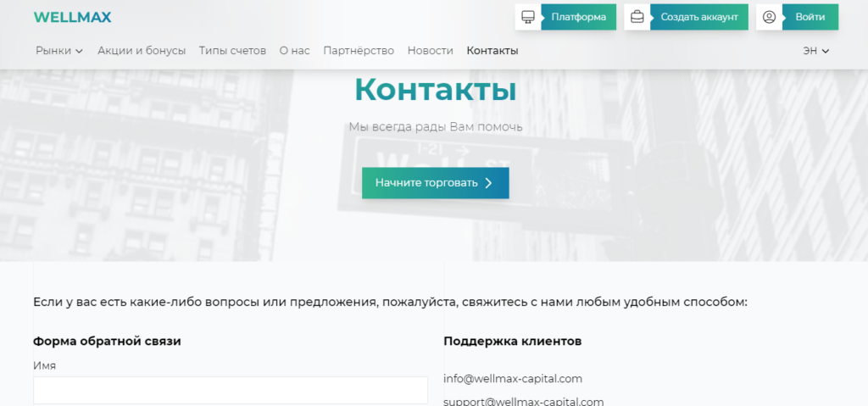
Task: Click the briefcase icon beside Создать аккаунт
Action: coord(637,17)
